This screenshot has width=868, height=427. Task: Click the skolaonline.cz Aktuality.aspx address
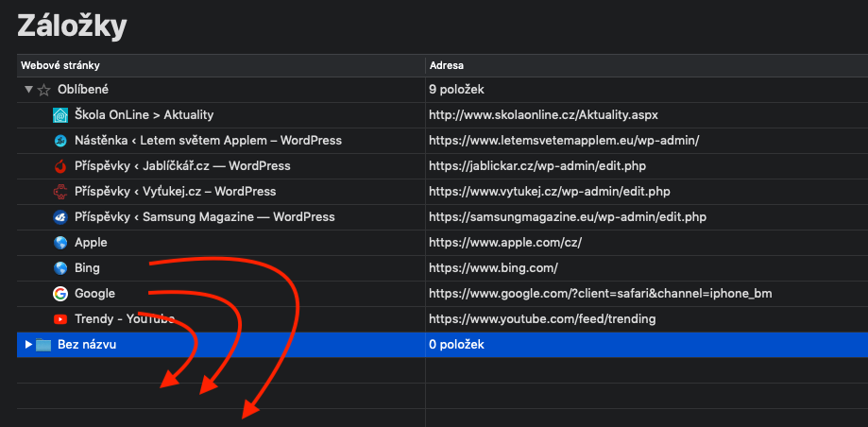(x=543, y=115)
